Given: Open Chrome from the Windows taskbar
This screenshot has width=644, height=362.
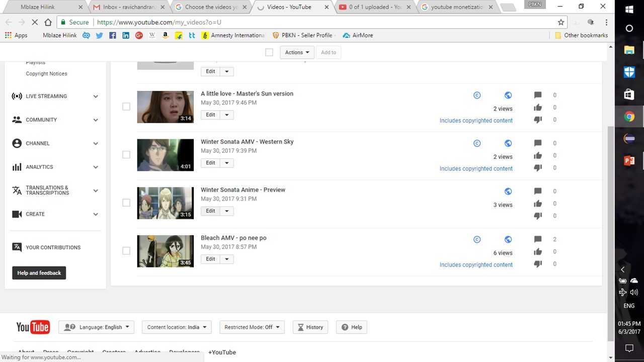Looking at the screenshot, I should 629,117.
